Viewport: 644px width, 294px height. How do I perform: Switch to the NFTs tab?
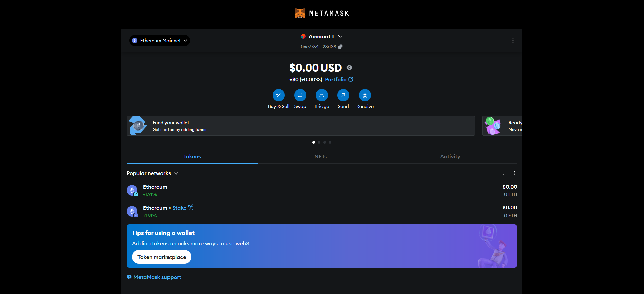(320, 157)
